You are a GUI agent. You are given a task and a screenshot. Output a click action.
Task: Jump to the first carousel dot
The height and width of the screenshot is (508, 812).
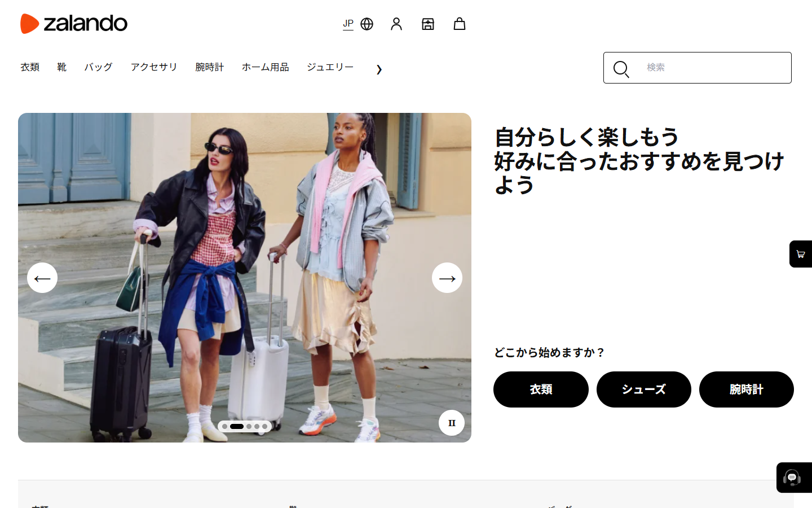tap(224, 426)
